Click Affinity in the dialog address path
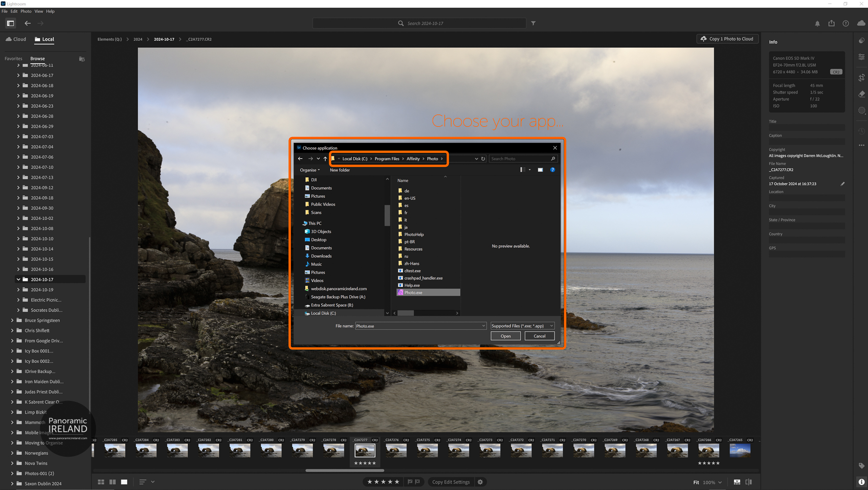 coord(413,159)
